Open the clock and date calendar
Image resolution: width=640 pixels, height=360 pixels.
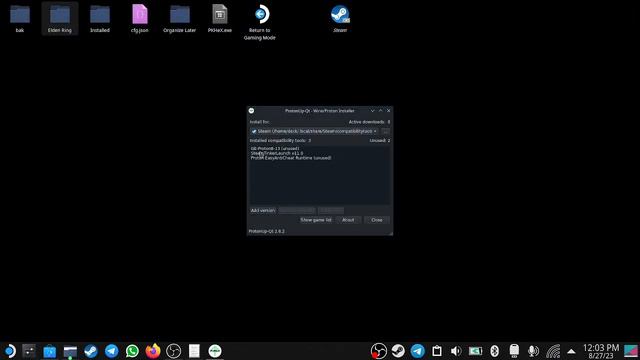coord(601,351)
